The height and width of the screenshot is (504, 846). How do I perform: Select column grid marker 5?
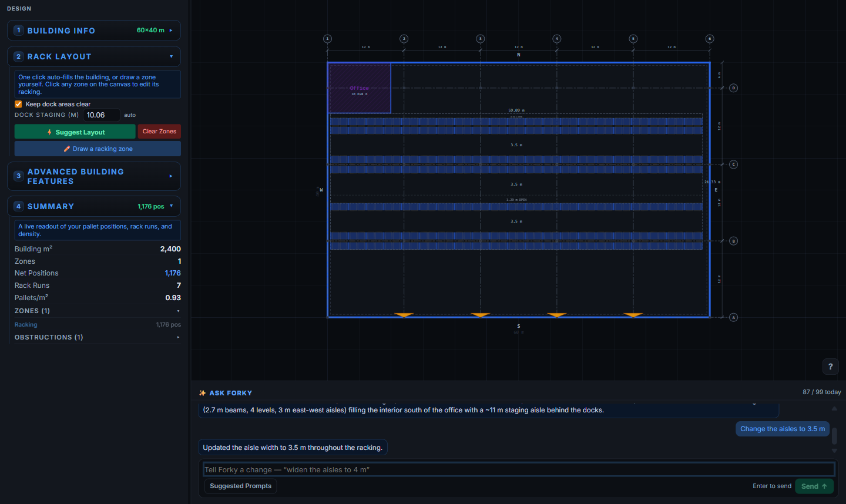point(633,39)
